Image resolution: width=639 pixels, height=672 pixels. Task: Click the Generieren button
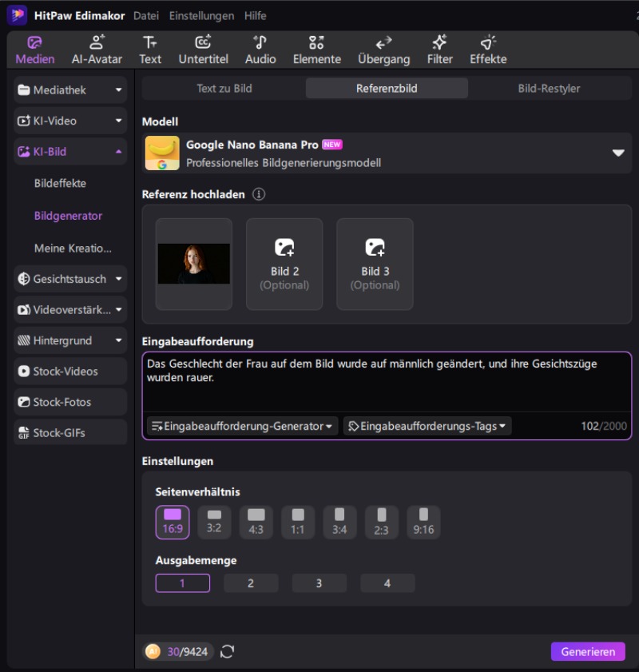point(587,652)
